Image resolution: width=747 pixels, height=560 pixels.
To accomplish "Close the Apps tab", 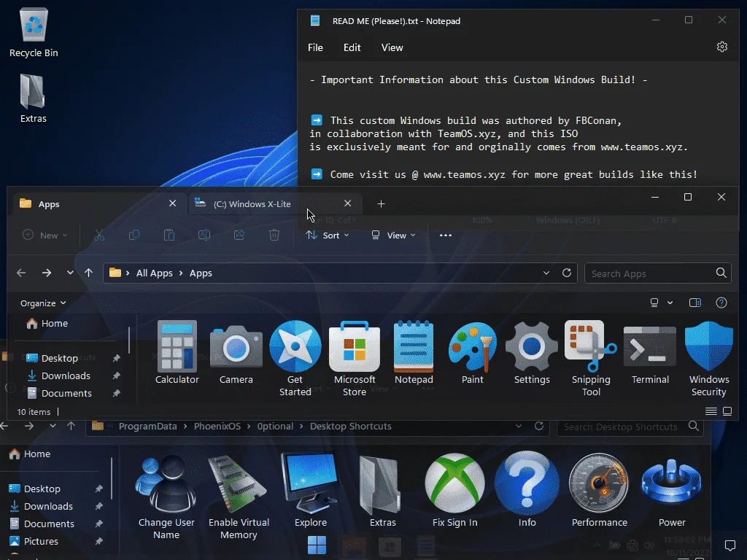I will pos(172,203).
